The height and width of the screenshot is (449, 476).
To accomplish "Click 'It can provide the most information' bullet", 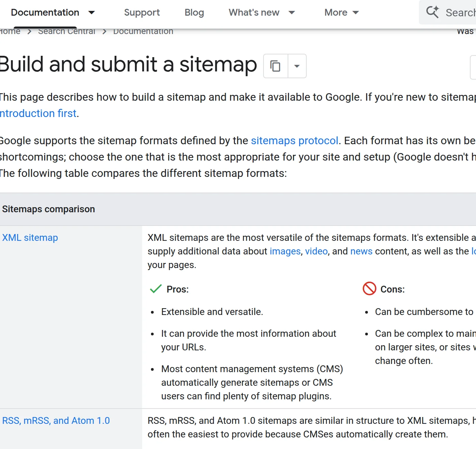I will [x=249, y=340].
